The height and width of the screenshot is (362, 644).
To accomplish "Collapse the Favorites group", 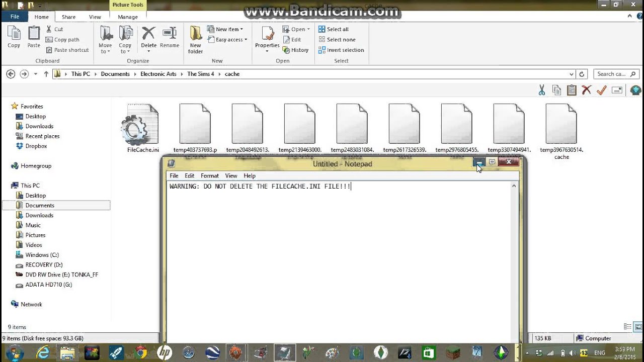I will [x=32, y=107].
